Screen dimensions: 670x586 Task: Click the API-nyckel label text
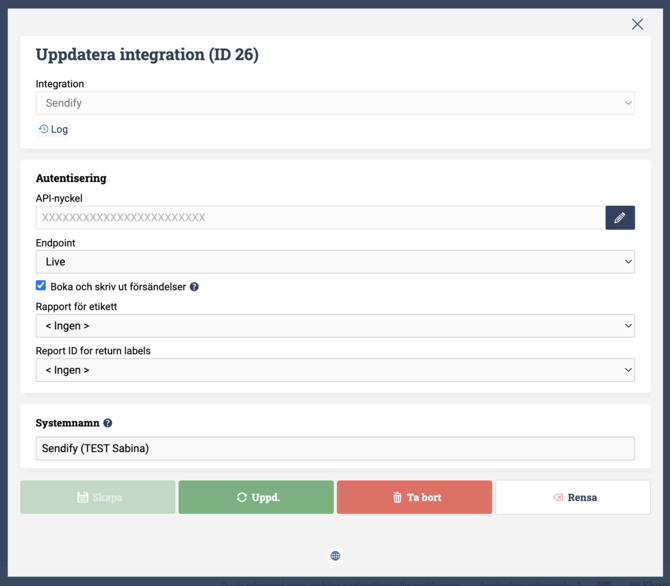click(59, 198)
